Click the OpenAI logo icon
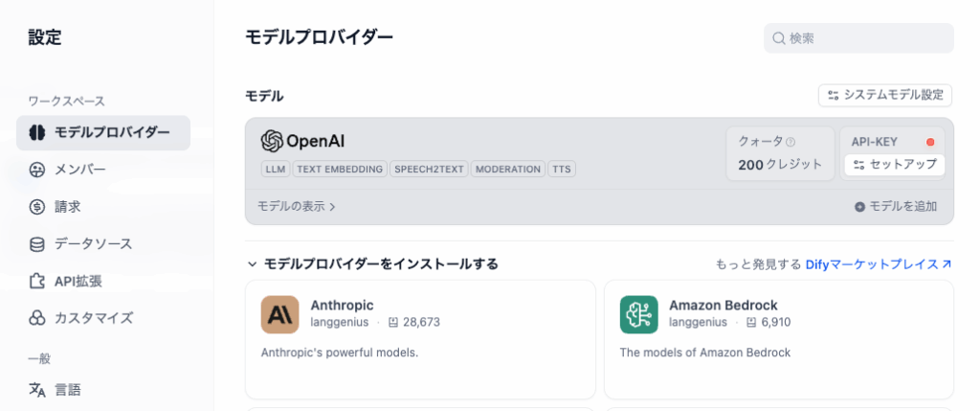The width and height of the screenshot is (980, 411). coord(271,141)
